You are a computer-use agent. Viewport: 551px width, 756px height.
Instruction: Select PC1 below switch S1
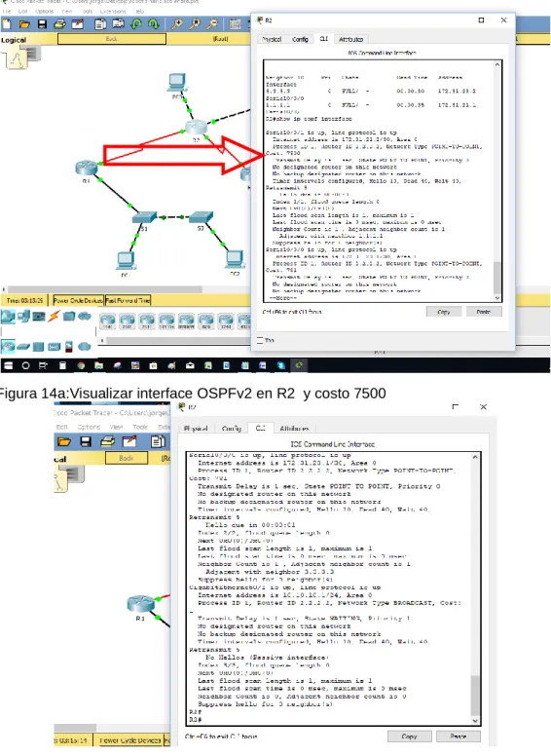126,260
